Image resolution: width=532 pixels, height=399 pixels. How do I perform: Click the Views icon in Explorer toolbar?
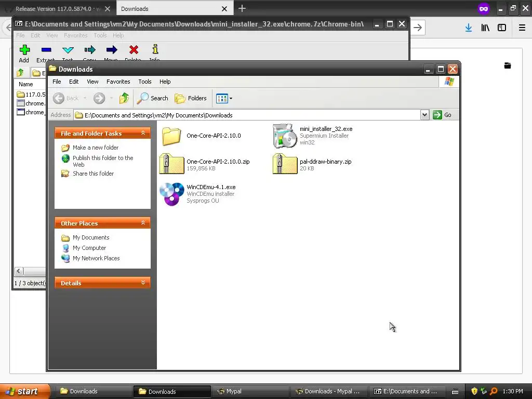[222, 98]
